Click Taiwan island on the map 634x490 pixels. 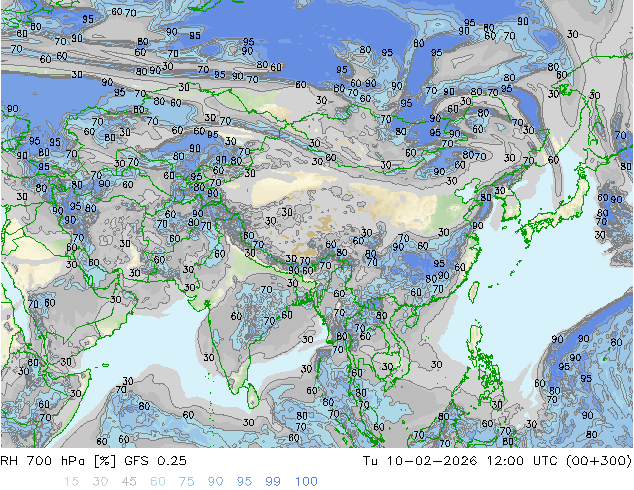point(473,292)
